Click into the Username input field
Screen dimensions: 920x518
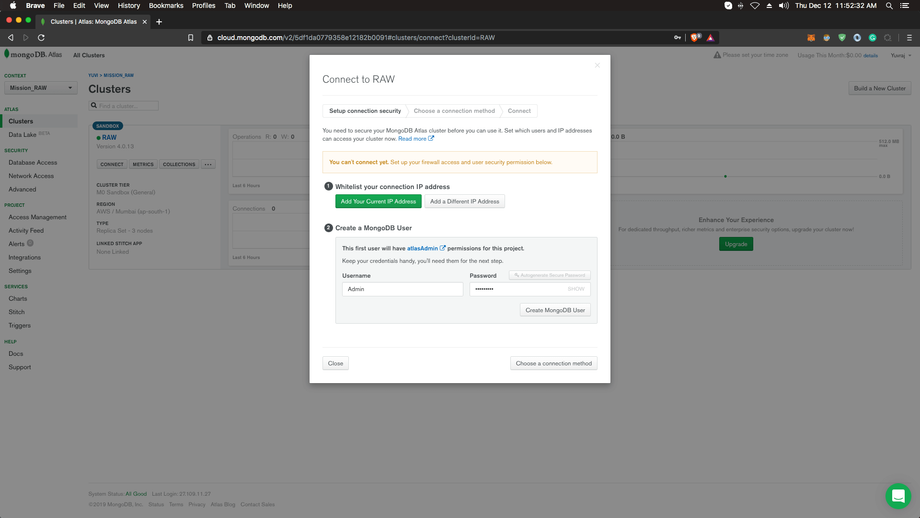(x=402, y=289)
